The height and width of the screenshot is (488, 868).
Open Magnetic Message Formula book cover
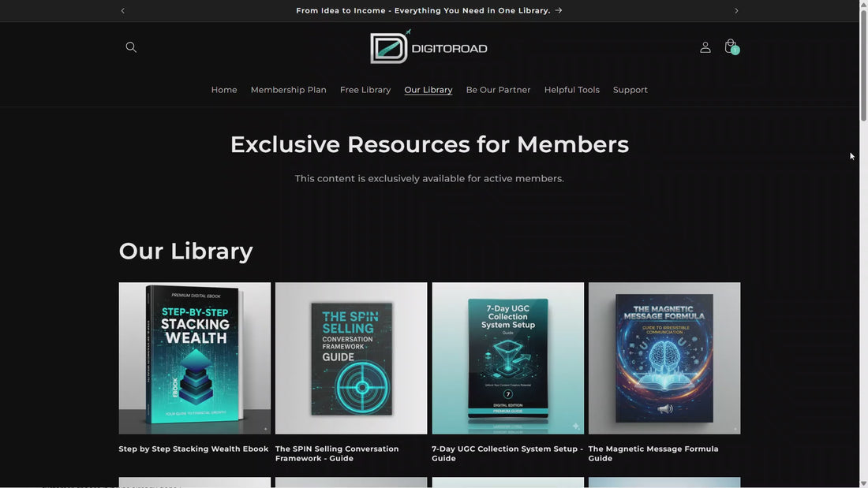click(x=664, y=358)
